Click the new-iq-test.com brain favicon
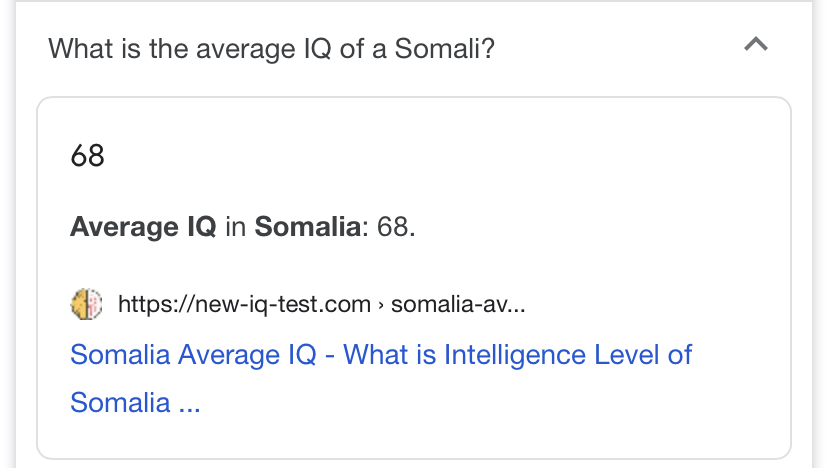The height and width of the screenshot is (468, 828). tap(87, 304)
